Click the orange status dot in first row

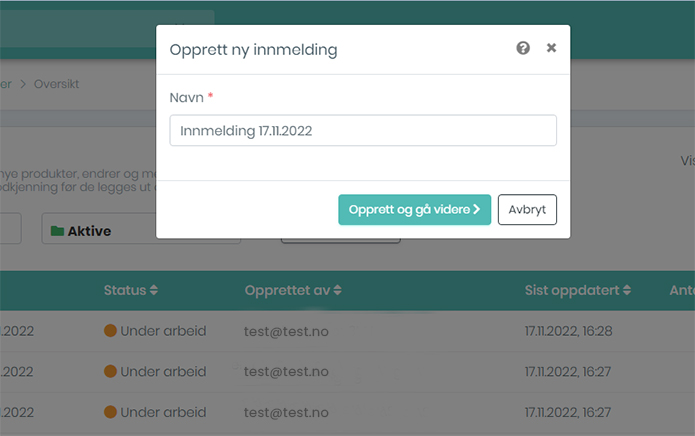[110, 331]
